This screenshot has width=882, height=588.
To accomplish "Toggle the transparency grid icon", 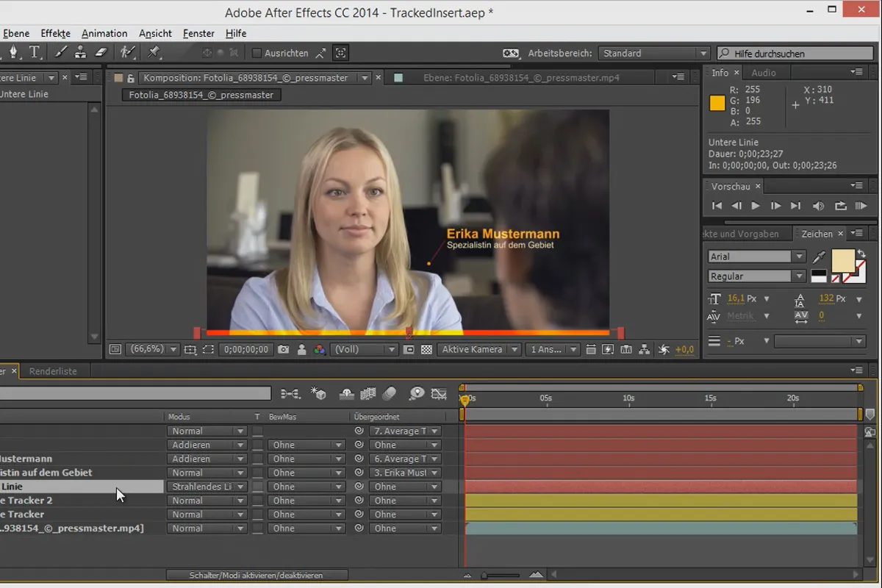I will pyautogui.click(x=426, y=350).
